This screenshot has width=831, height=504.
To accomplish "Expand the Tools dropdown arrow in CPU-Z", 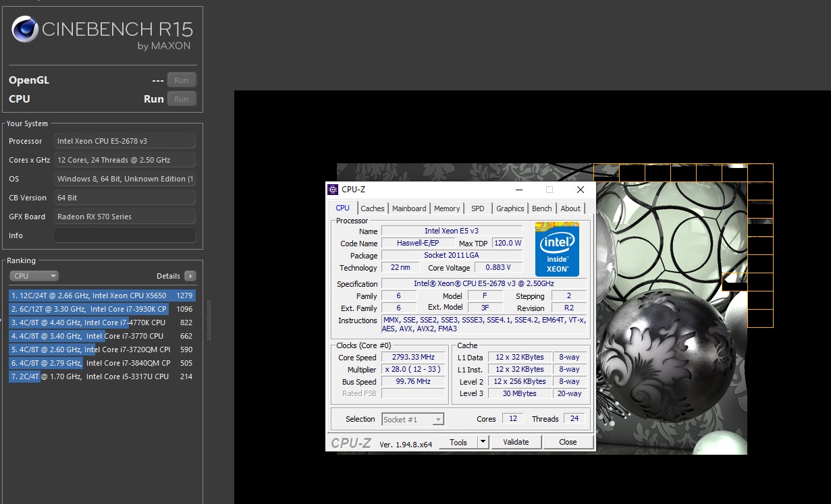I will [x=483, y=442].
